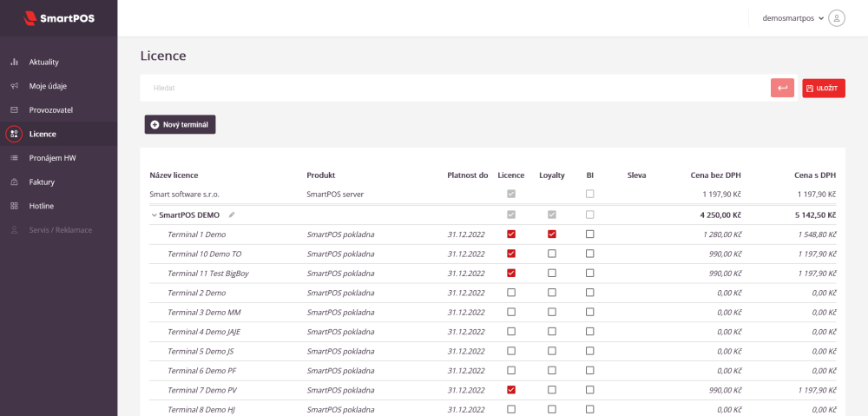This screenshot has width=868, height=416.
Task: Click the Moje údaje megaphone icon
Action: (14, 86)
